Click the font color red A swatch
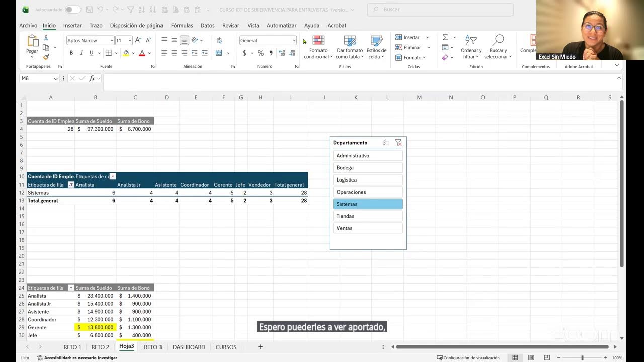Screen dimensions: 644x362 click(x=142, y=53)
